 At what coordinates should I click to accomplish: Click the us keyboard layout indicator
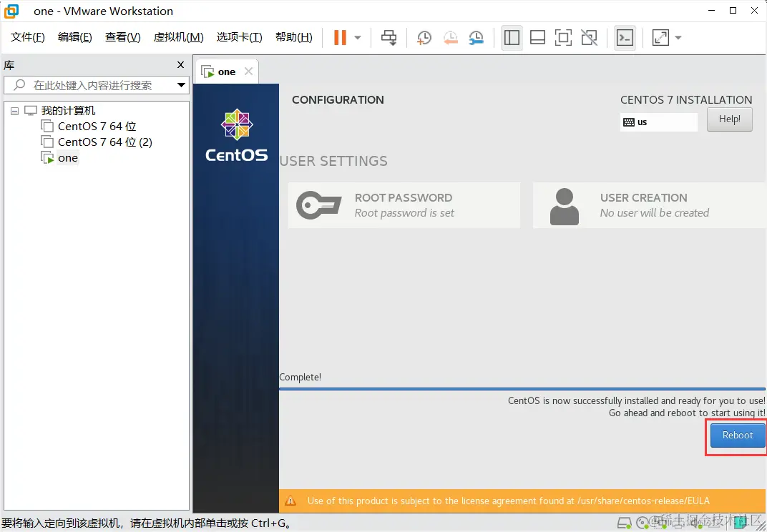point(658,122)
